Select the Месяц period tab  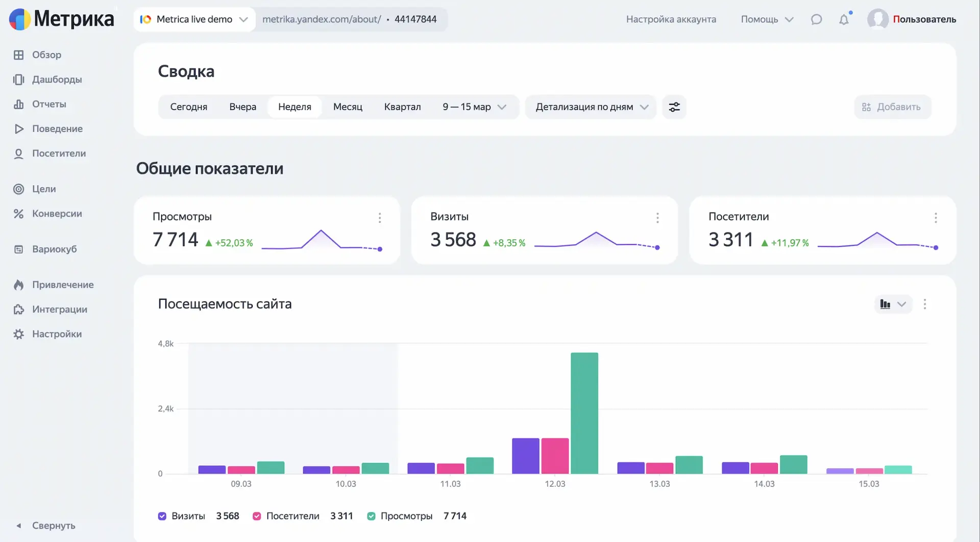pyautogui.click(x=348, y=107)
